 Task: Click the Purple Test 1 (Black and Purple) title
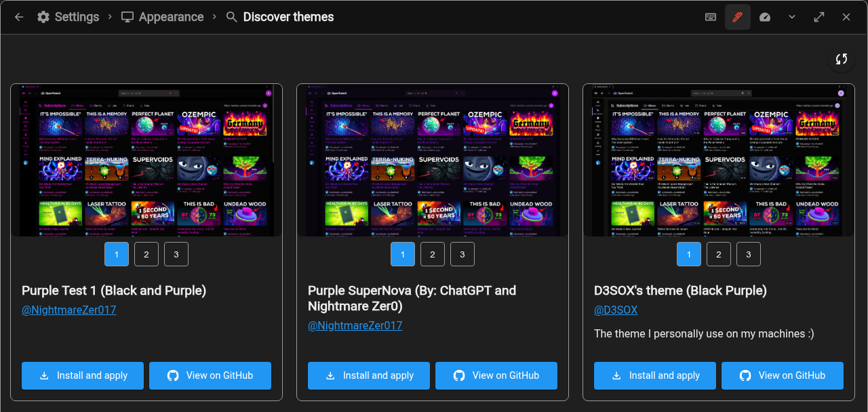(x=114, y=291)
